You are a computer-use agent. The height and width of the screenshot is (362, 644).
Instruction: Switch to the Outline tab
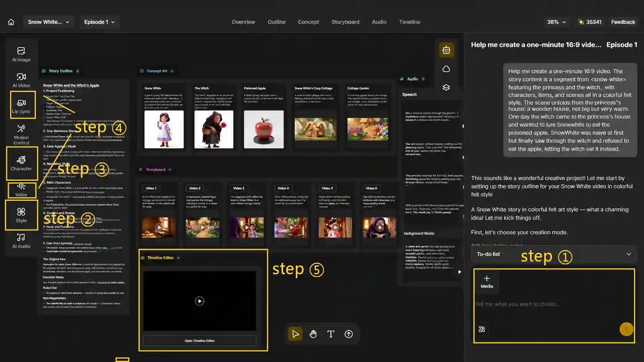[x=277, y=22]
